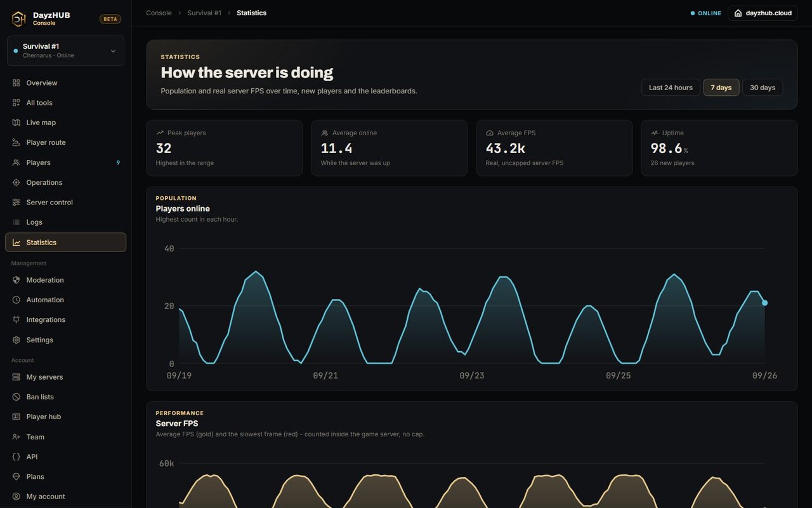812x508 pixels.
Task: Click the Average online value 11.4
Action: 336,148
